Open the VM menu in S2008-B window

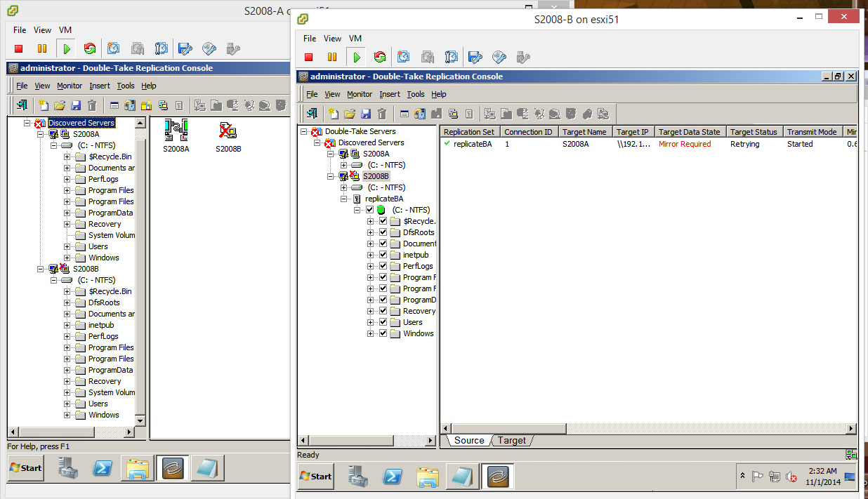(x=355, y=39)
